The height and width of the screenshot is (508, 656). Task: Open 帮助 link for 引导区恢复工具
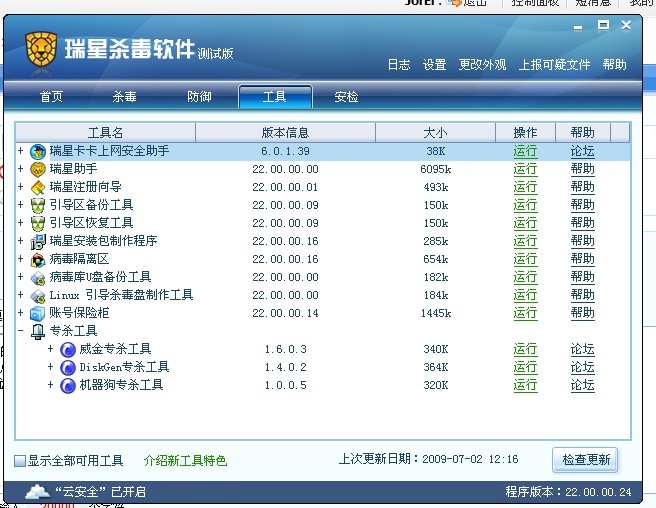point(582,223)
